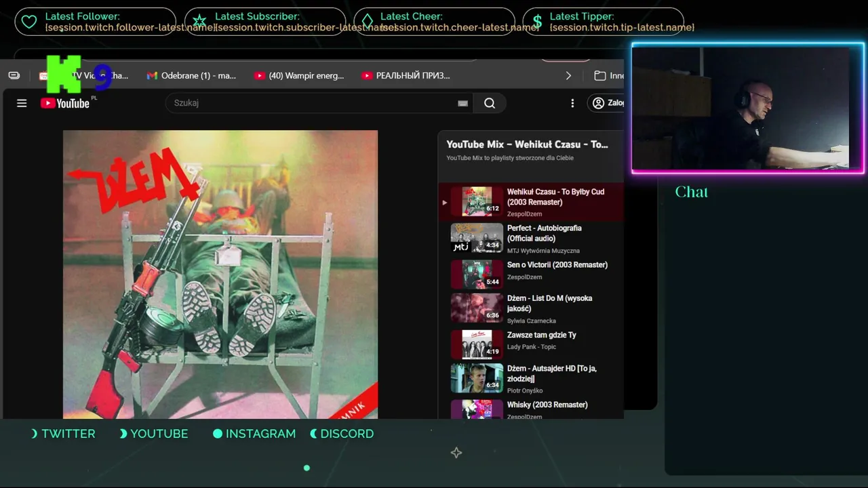Screen dimensions: 868x488
Task: Select Perfect Autobiografia thumbnail
Action: (477, 238)
